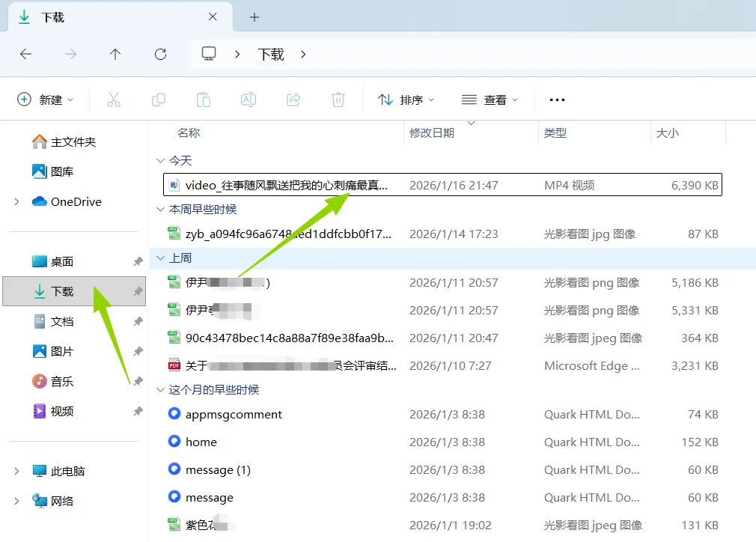Click the Delete trash can icon

338,100
